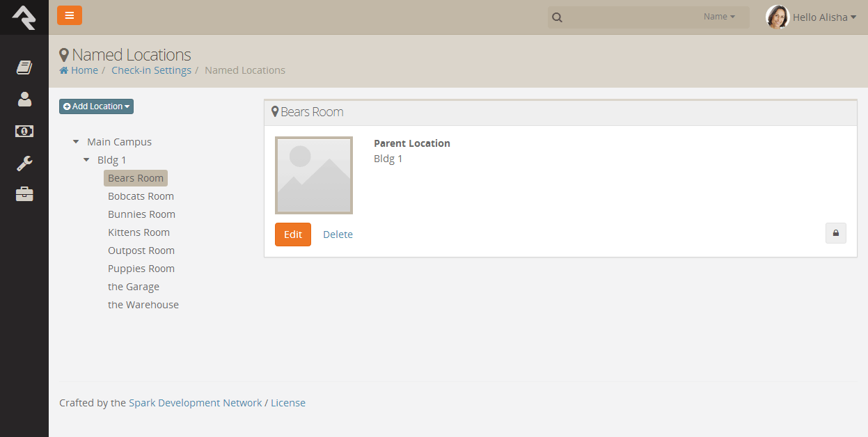Open the People sidebar icon
The image size is (868, 437).
[x=24, y=99]
